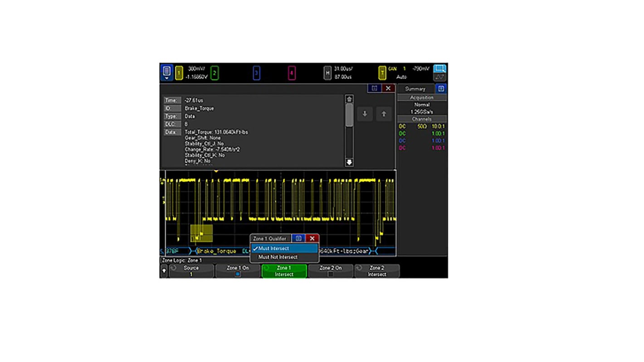
Task: Click the lister scrollbar thumb
Action: (349, 116)
